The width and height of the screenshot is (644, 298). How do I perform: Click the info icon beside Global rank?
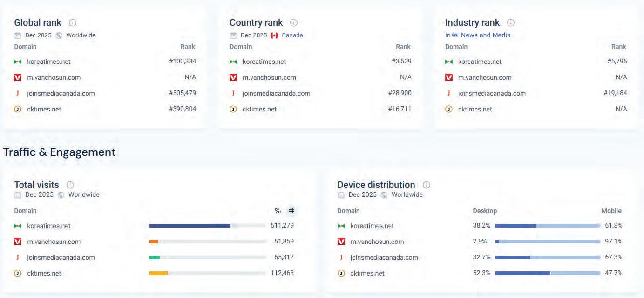[73, 22]
